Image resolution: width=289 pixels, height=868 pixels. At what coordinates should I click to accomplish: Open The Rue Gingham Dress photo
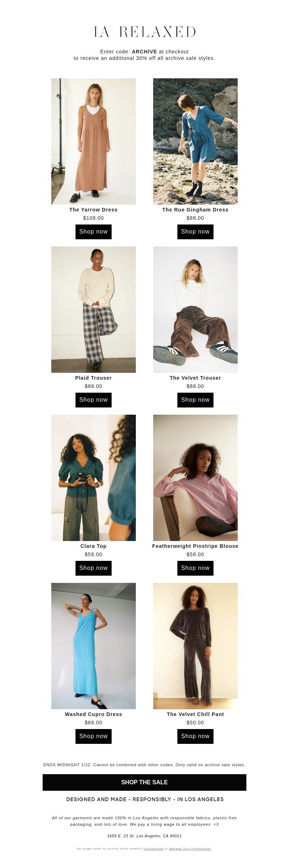pyautogui.click(x=195, y=141)
